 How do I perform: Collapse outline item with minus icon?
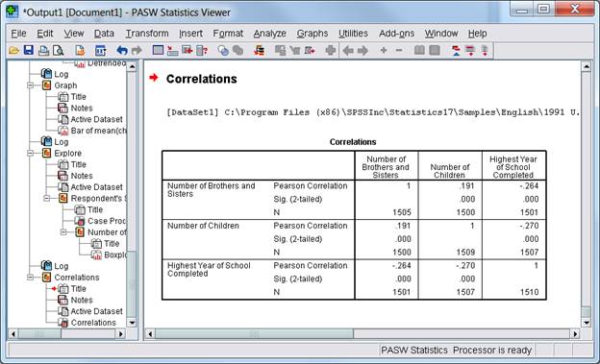click(x=399, y=50)
